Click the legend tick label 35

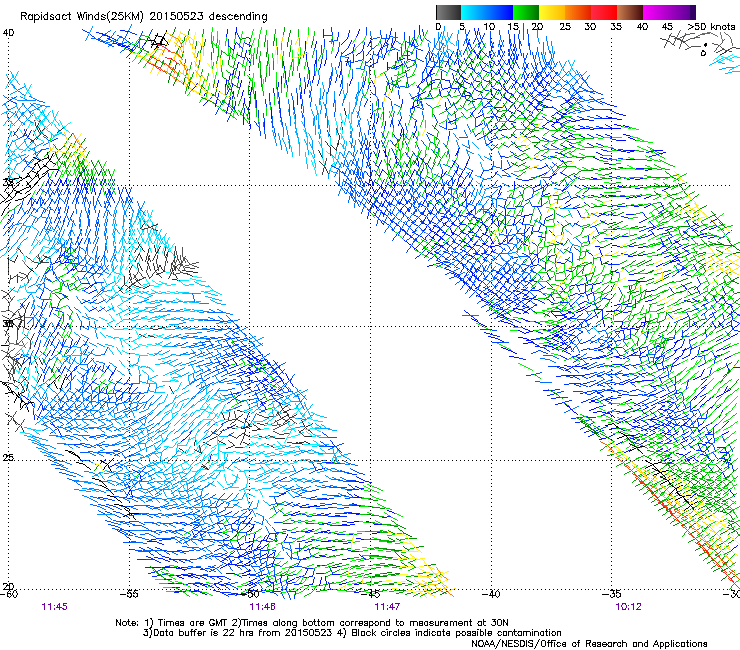click(616, 27)
